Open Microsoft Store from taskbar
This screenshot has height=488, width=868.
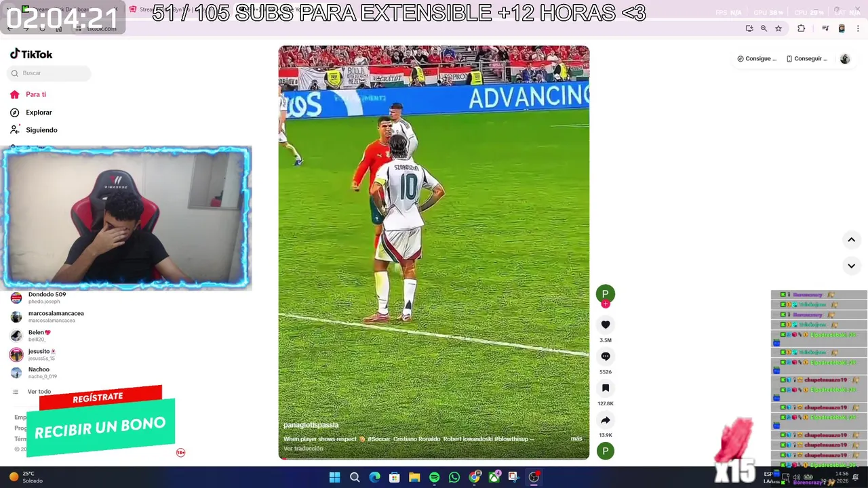coord(394,478)
